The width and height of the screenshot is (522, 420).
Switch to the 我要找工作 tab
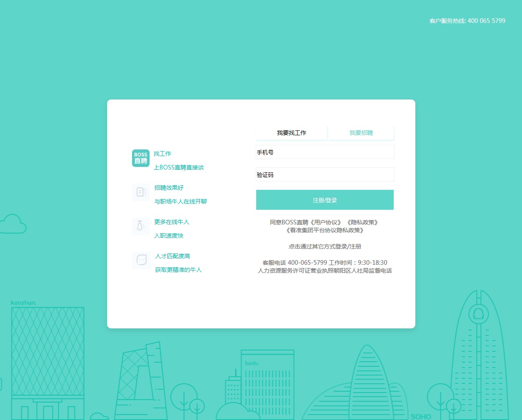(292, 133)
